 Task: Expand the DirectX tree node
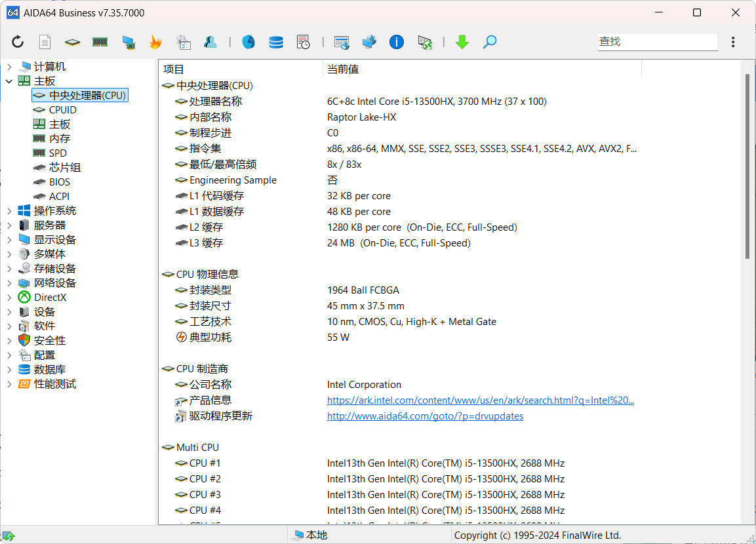9,298
